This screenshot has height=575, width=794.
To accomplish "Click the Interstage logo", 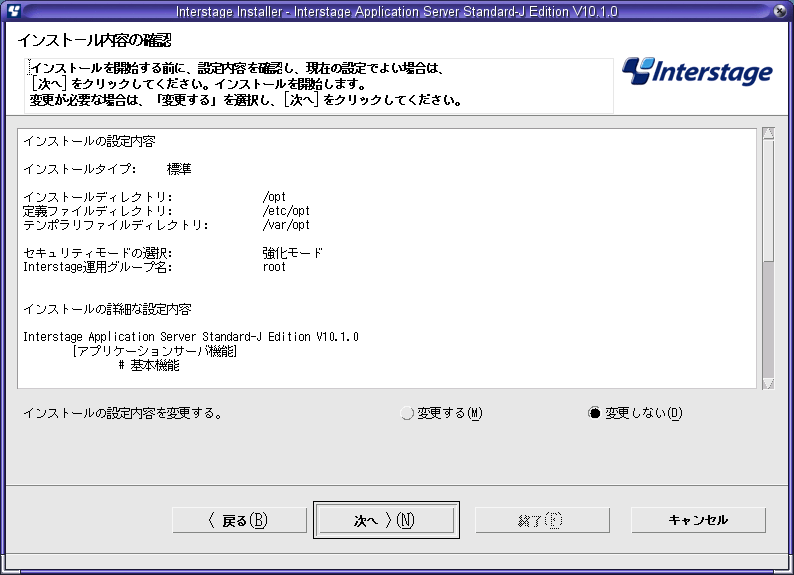I will [697, 71].
